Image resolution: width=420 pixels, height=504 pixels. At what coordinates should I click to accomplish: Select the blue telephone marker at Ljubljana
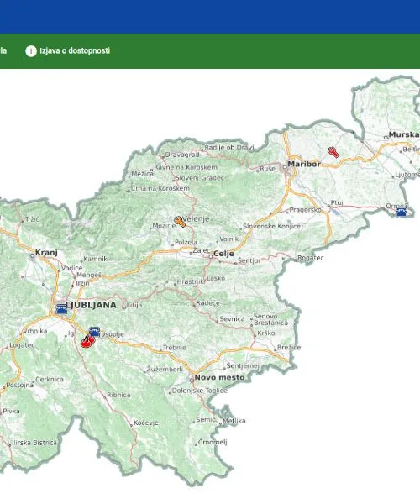click(61, 308)
